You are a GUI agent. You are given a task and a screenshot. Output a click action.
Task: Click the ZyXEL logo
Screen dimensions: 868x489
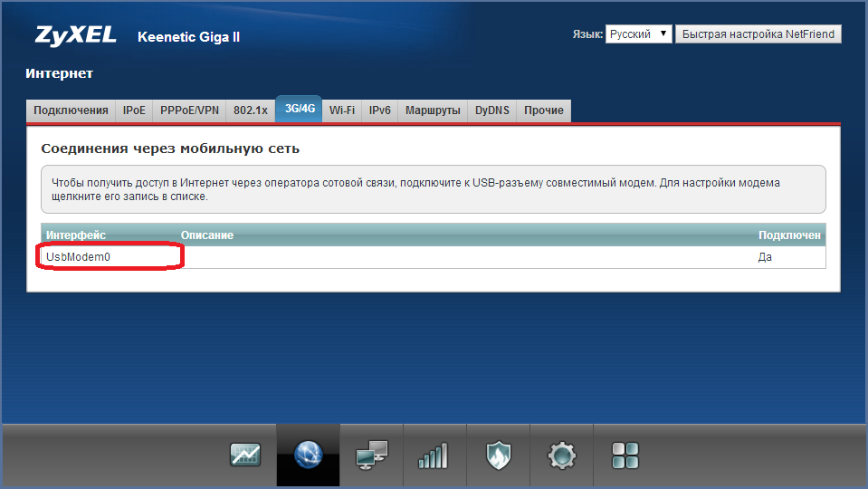[75, 35]
